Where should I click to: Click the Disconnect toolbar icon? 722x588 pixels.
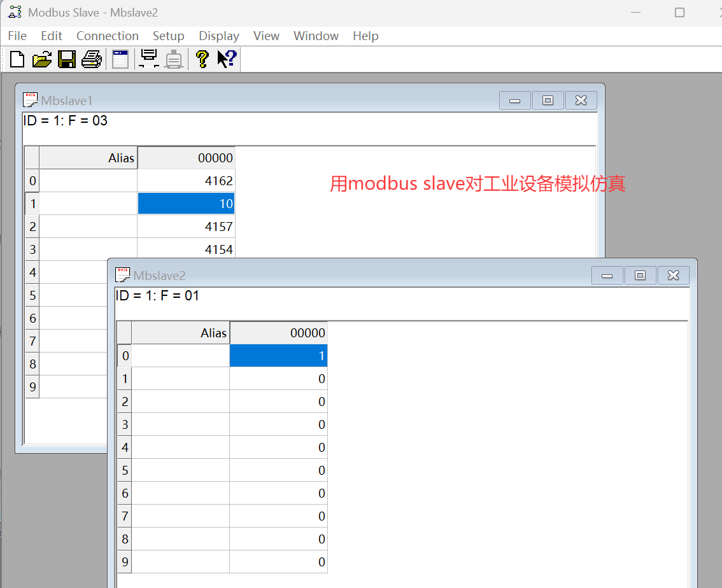[x=174, y=59]
